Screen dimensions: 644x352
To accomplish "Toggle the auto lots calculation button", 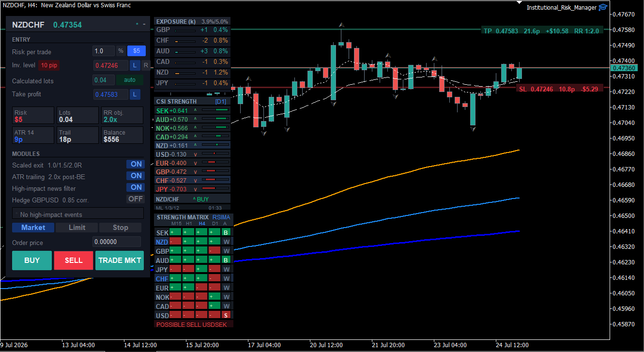I will [130, 80].
